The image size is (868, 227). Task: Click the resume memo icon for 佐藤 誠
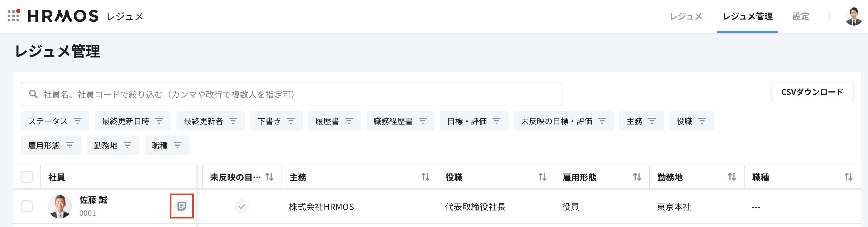(181, 206)
